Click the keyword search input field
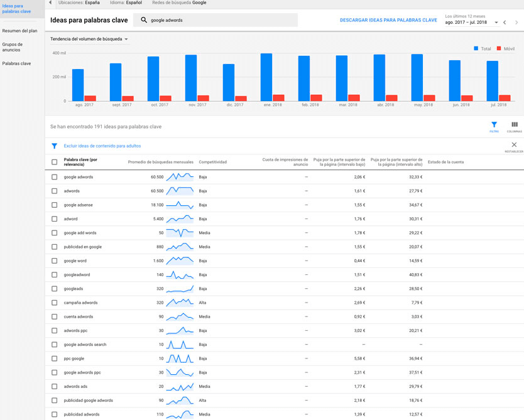524x420 pixels. pos(216,20)
